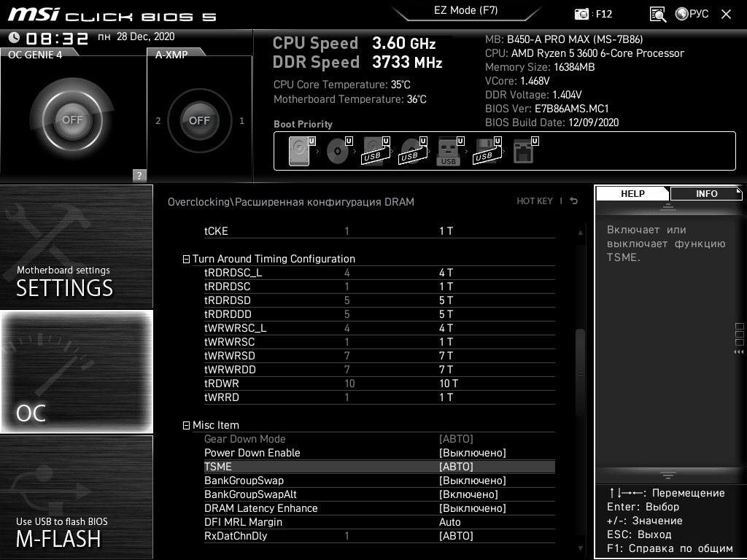Select the hard disk boot device icon

click(302, 151)
